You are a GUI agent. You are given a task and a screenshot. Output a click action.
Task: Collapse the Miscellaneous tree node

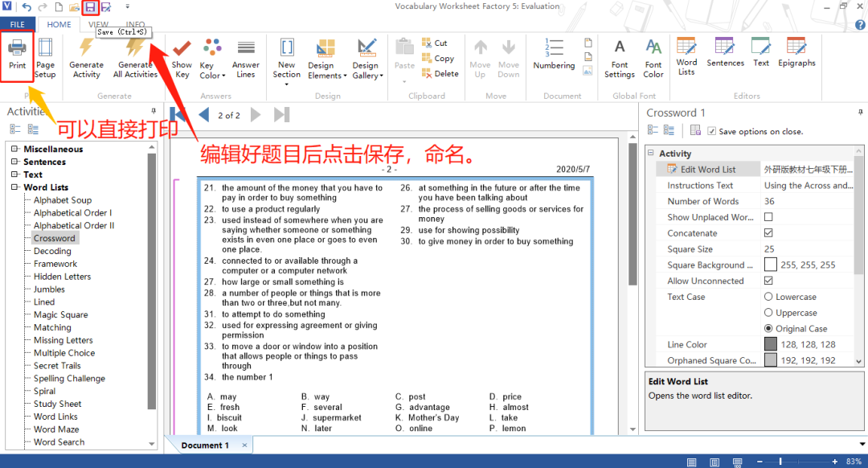tap(15, 149)
